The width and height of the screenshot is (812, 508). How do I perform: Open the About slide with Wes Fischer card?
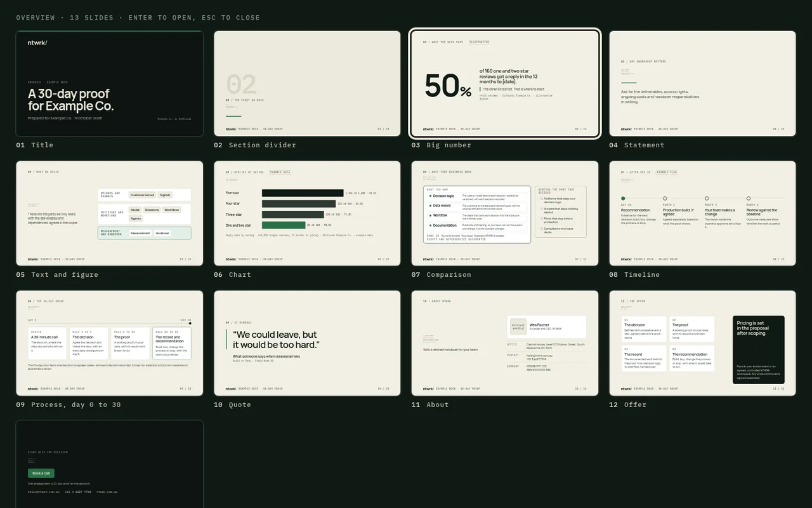tap(505, 343)
